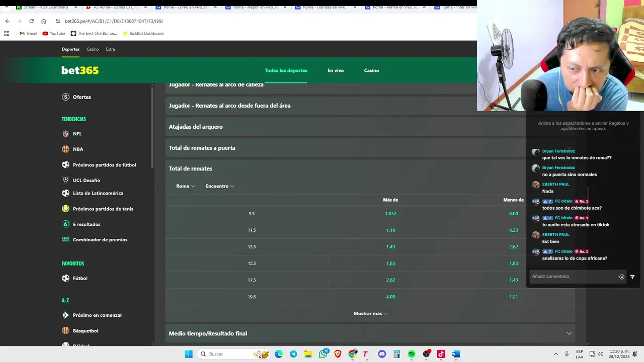
Task: Open Próximo en comenzar
Action: [x=92, y=315]
